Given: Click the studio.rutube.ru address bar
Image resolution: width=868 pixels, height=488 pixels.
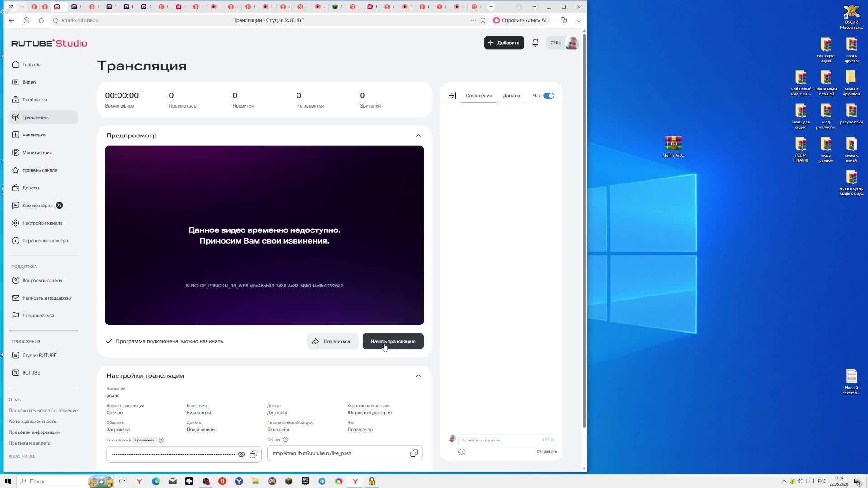Looking at the screenshot, I should point(80,20).
